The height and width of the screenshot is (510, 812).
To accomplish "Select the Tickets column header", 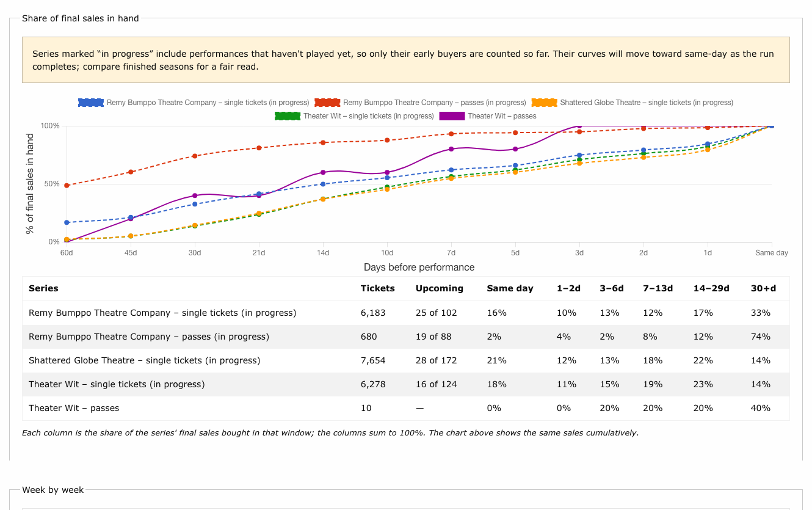I will coord(378,288).
